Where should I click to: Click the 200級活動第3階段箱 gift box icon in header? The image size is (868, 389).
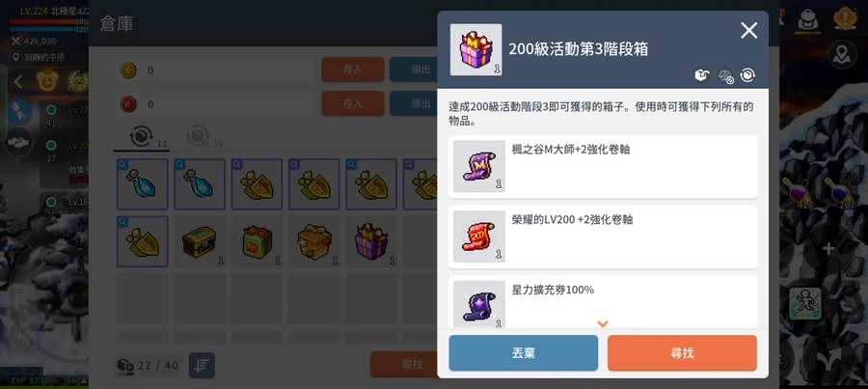(476, 50)
